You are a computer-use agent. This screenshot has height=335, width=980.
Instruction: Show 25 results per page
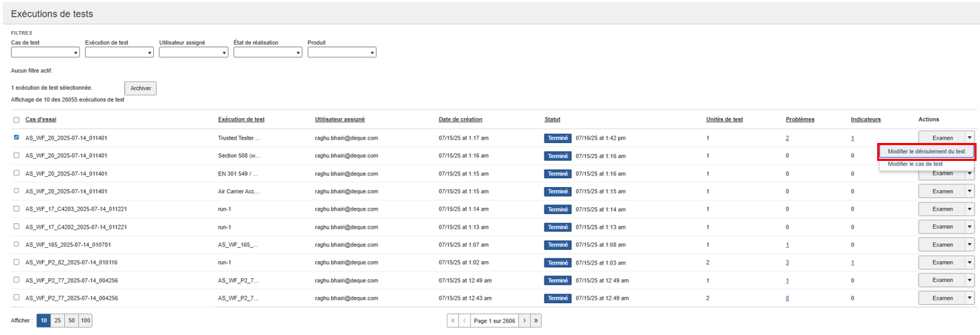(x=57, y=320)
